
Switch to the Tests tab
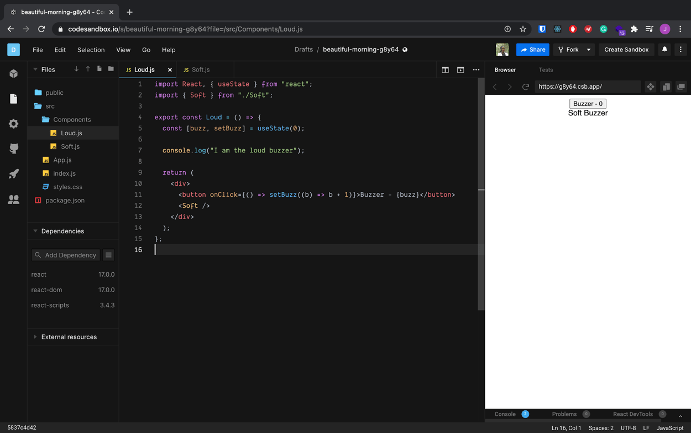546,70
